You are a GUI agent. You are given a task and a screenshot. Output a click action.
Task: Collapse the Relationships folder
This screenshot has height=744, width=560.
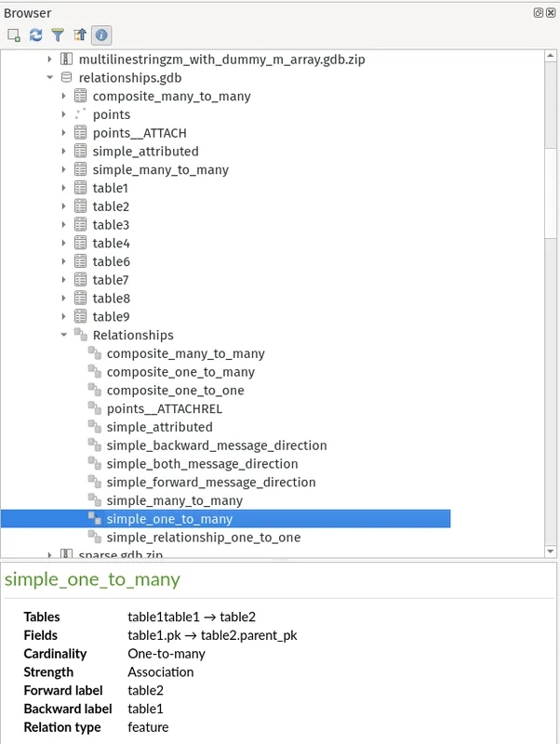coord(64,335)
